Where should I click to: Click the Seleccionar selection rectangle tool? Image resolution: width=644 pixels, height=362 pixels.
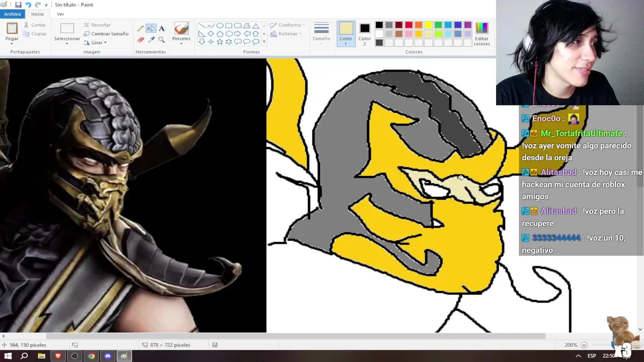[67, 28]
